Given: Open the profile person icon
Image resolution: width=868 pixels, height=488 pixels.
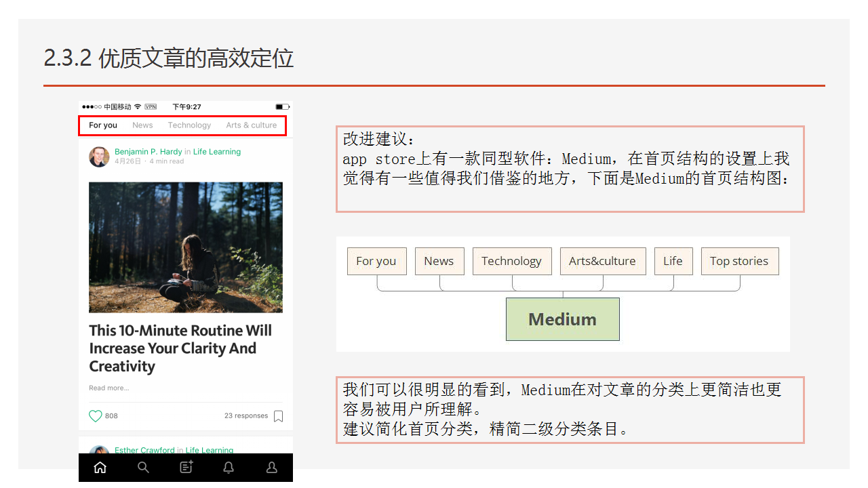Looking at the screenshot, I should [x=272, y=468].
